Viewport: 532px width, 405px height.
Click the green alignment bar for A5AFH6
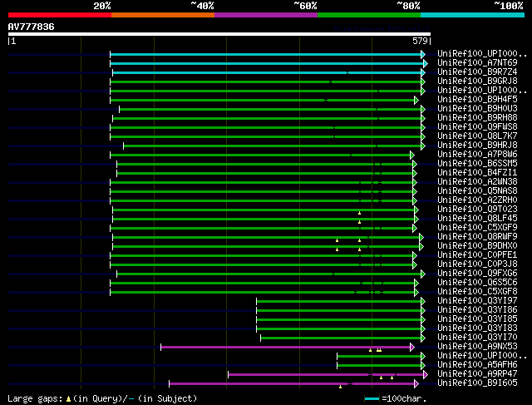coord(379,366)
